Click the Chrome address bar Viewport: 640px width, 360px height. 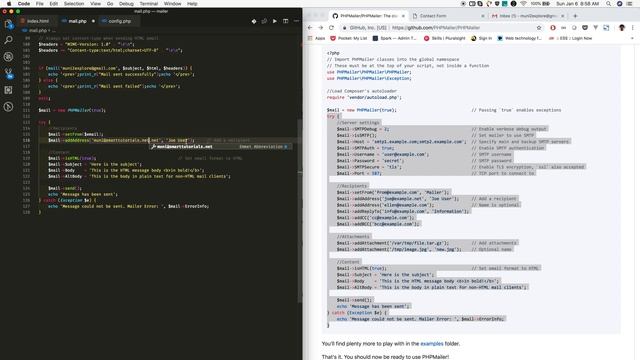(x=441, y=28)
